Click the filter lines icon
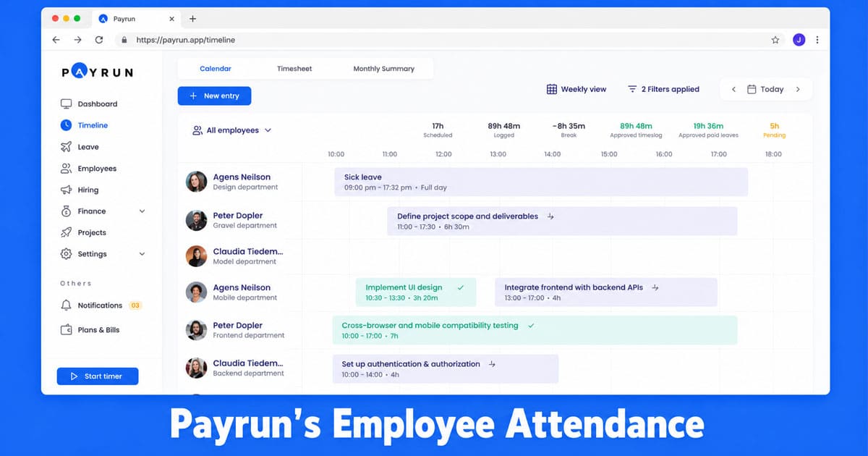The image size is (868, 456). click(x=632, y=89)
